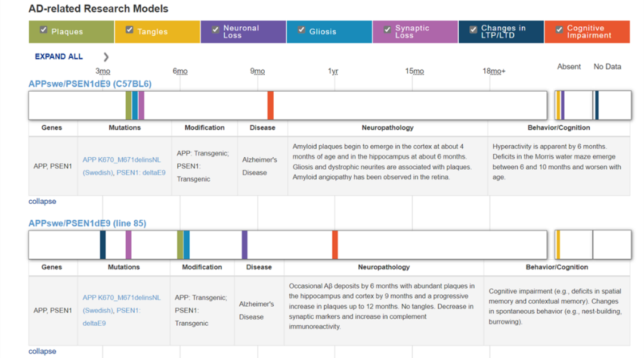Open the APPswe/PSEN1dE9 (C57BL6) model link
This screenshot has height=358, width=644.
point(90,84)
